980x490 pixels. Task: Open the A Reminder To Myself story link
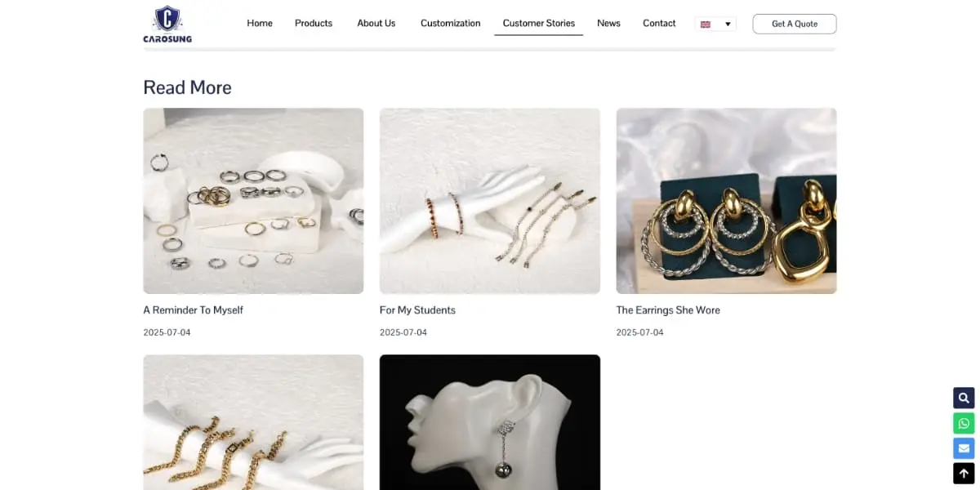click(194, 310)
